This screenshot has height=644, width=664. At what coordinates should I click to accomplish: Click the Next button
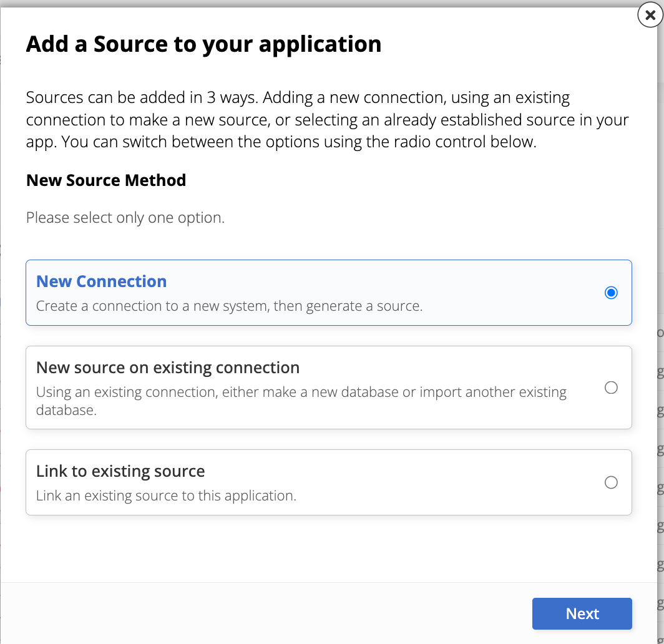[581, 613]
